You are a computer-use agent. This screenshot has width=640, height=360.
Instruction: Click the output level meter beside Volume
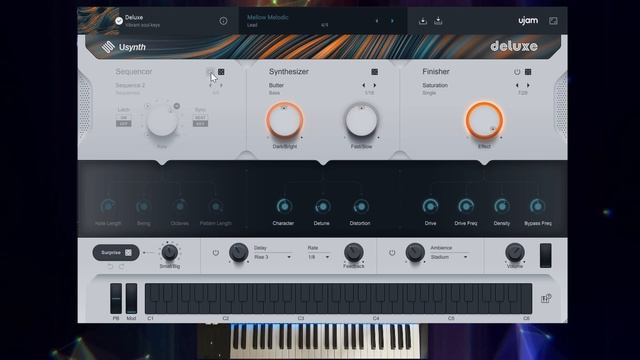tap(546, 256)
